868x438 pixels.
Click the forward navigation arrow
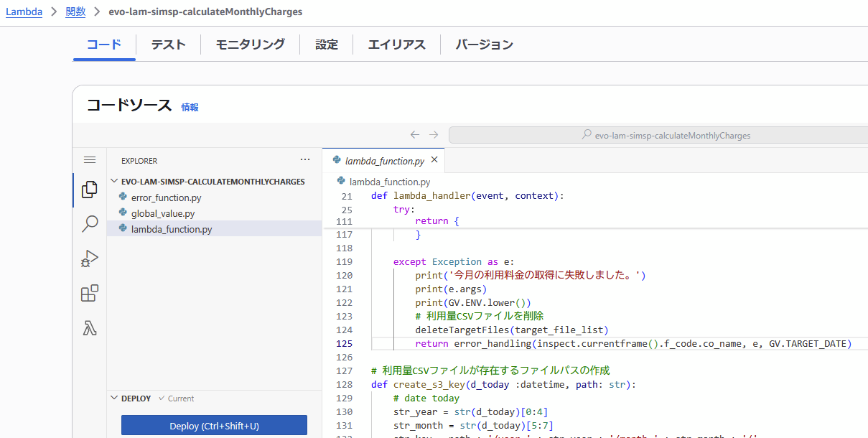point(434,135)
